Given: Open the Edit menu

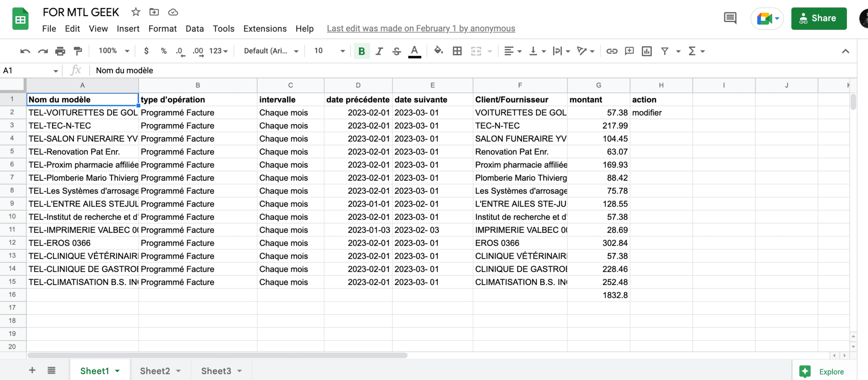Looking at the screenshot, I should (72, 28).
